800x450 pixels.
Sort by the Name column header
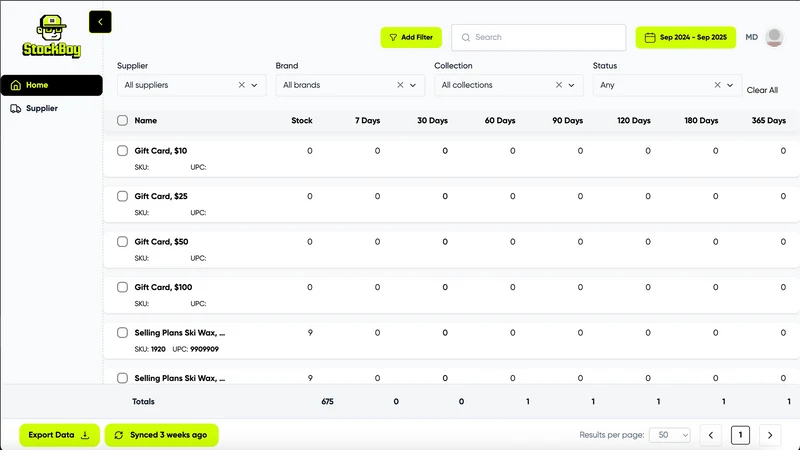(145, 120)
